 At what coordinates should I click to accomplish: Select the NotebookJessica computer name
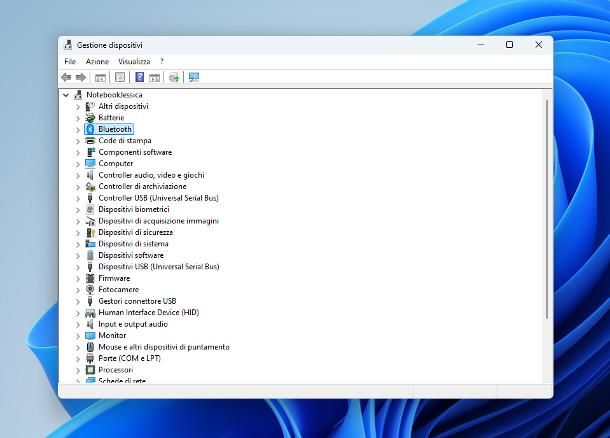point(114,95)
